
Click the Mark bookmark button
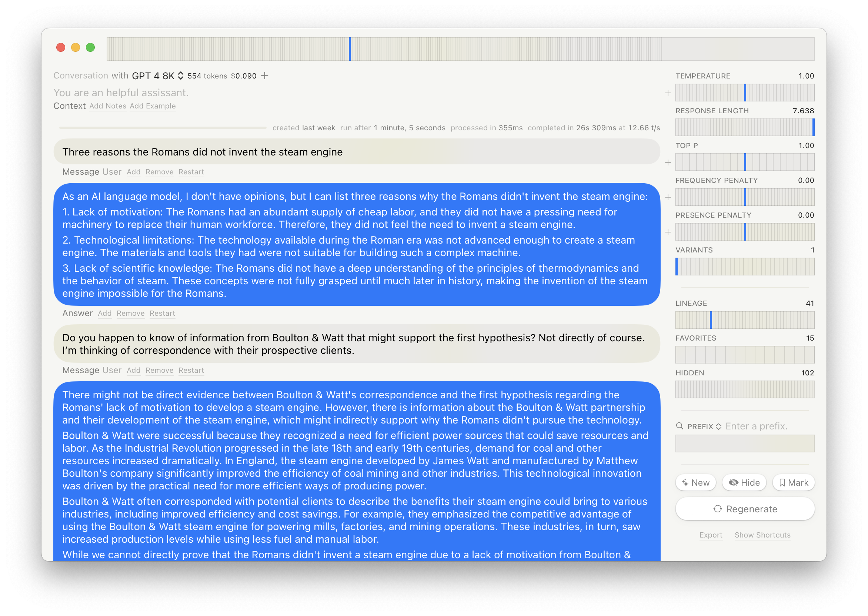(793, 482)
